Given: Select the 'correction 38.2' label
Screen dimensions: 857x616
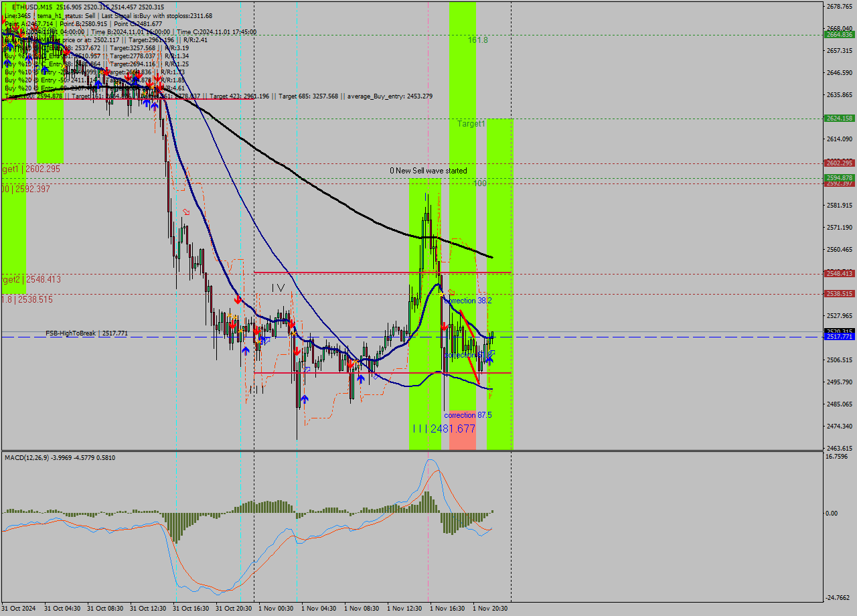Looking at the screenshot, I should pos(469,301).
